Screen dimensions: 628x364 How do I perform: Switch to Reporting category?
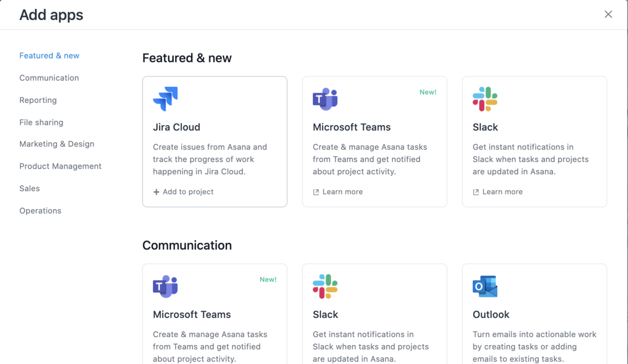coord(38,100)
